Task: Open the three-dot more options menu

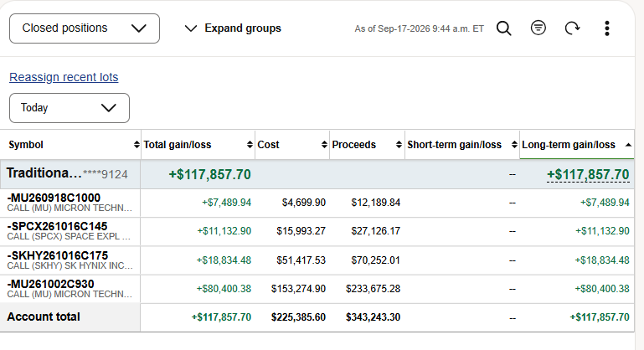Action: (x=607, y=28)
